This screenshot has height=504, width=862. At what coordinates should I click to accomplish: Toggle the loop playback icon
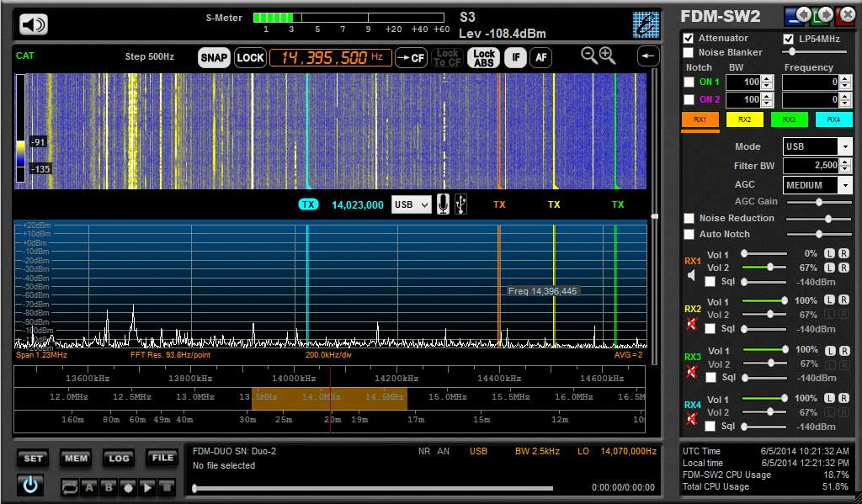click(x=69, y=487)
